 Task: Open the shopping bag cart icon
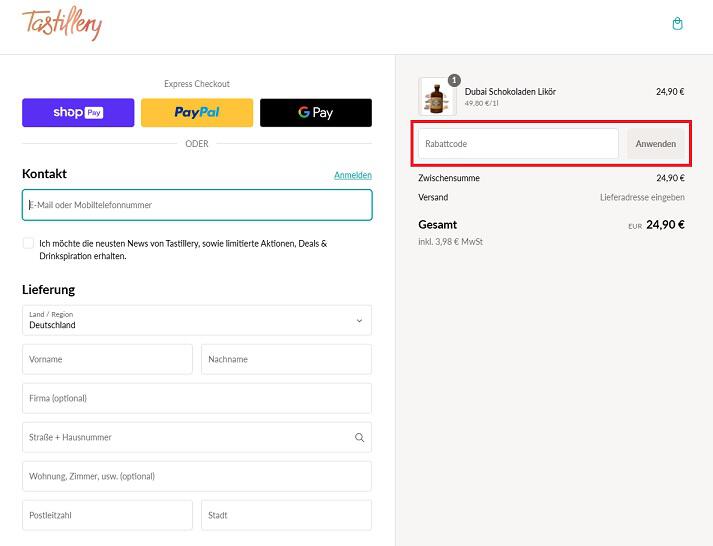pyautogui.click(x=677, y=24)
